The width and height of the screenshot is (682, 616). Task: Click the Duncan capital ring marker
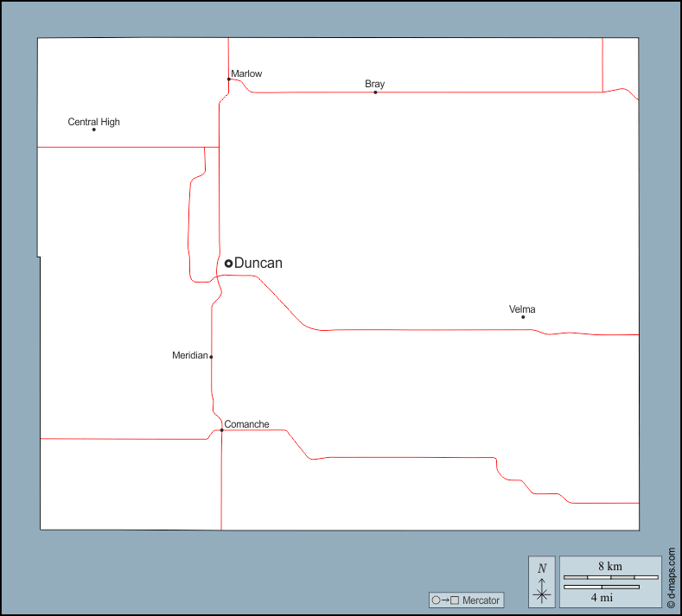(x=228, y=263)
